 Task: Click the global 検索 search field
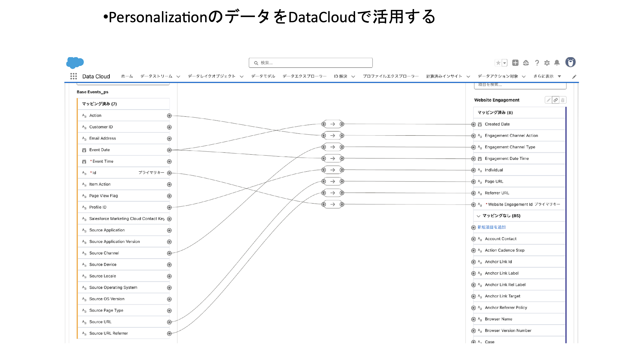coord(310,63)
